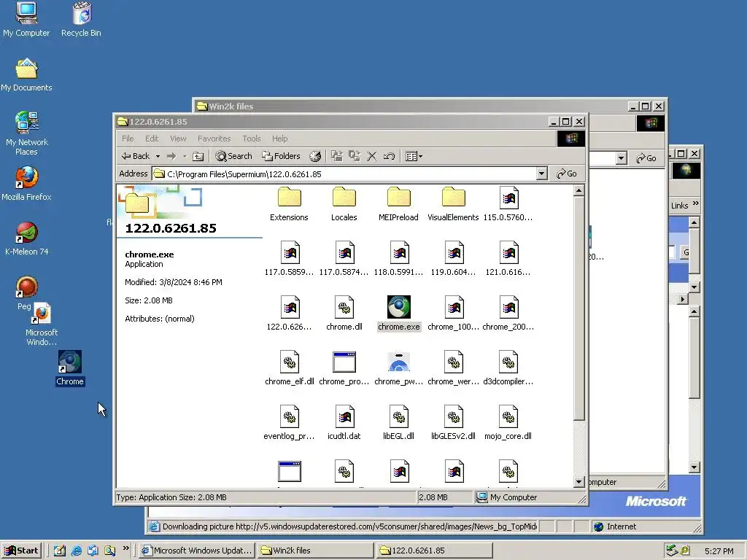Click the file list scroll-up arrow
This screenshot has width=747, height=560.
[x=578, y=191]
